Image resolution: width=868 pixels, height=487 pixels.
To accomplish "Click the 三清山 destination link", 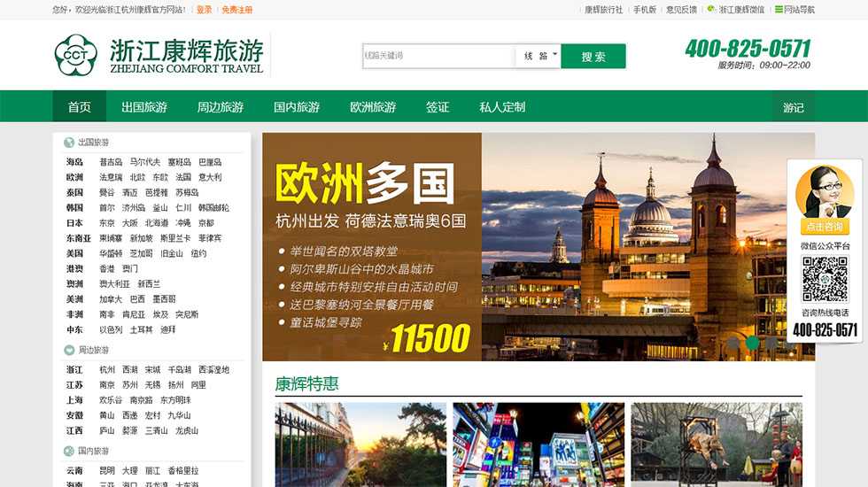I will tap(156, 430).
